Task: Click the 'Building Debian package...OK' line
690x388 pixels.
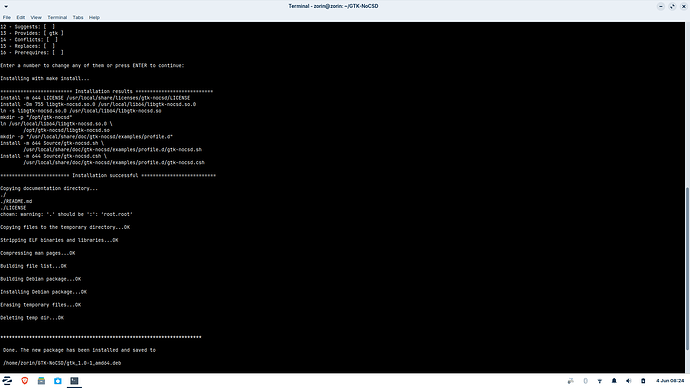Action: click(x=40, y=279)
